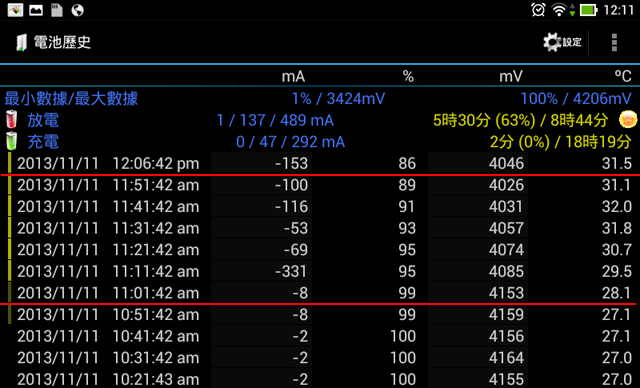Tap the -100 mA reading
This screenshot has height=388, width=640.
pos(291,185)
